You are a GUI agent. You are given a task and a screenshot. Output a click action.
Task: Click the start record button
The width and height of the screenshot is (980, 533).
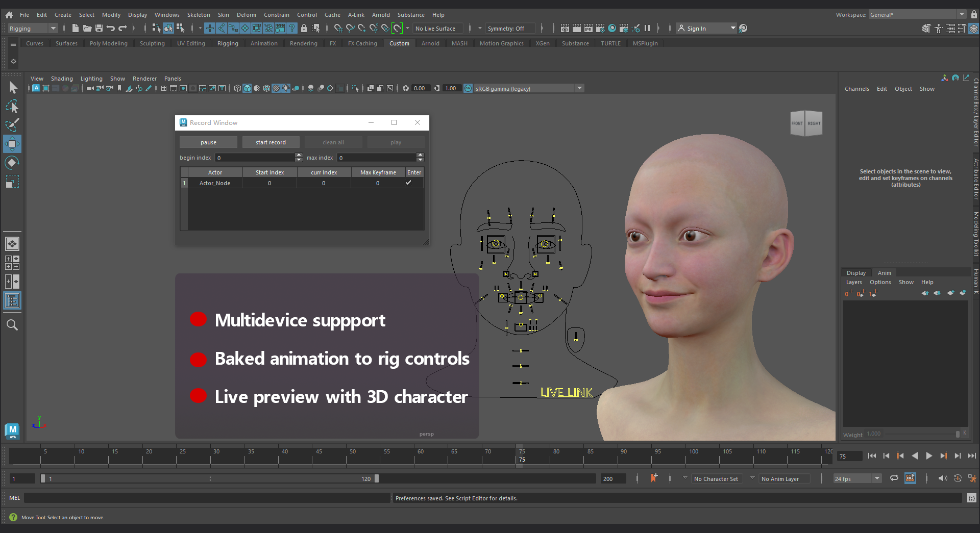(271, 142)
